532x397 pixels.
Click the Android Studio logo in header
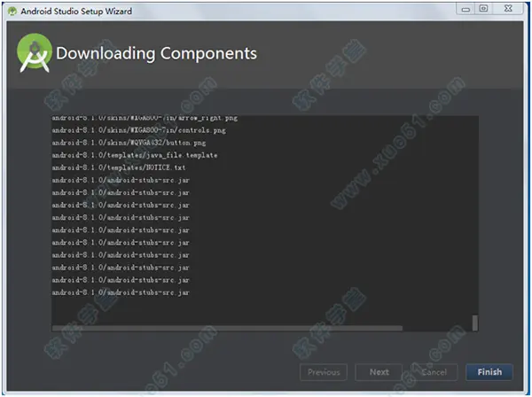point(35,53)
